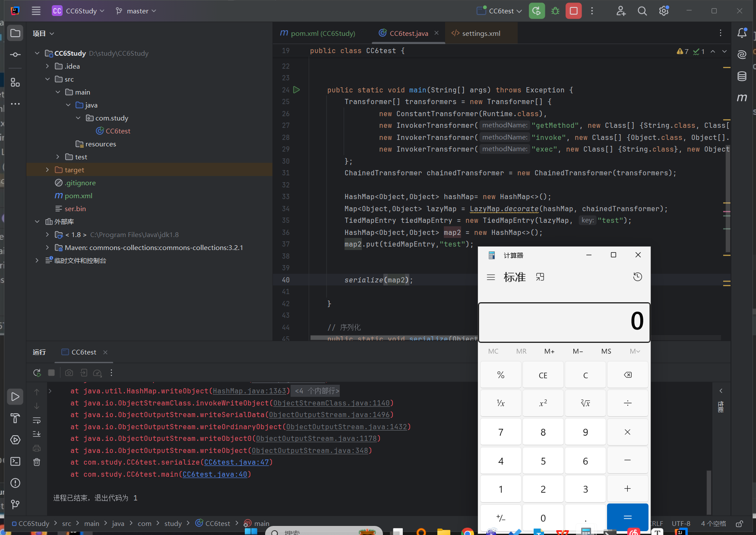
Task: Clear the console with the trash icon
Action: point(37,462)
